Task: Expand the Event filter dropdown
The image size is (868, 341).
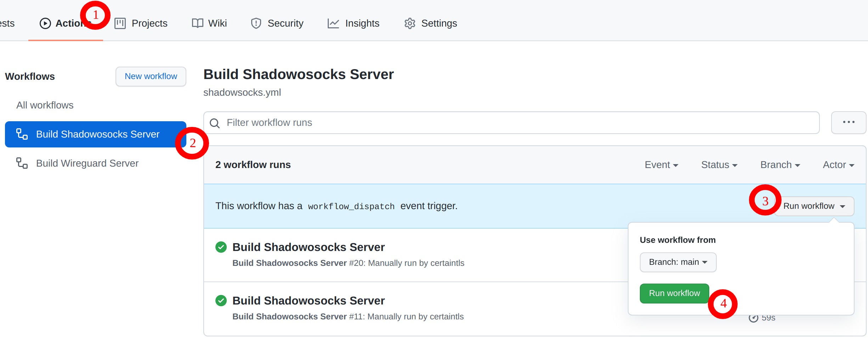Action: pyautogui.click(x=661, y=165)
